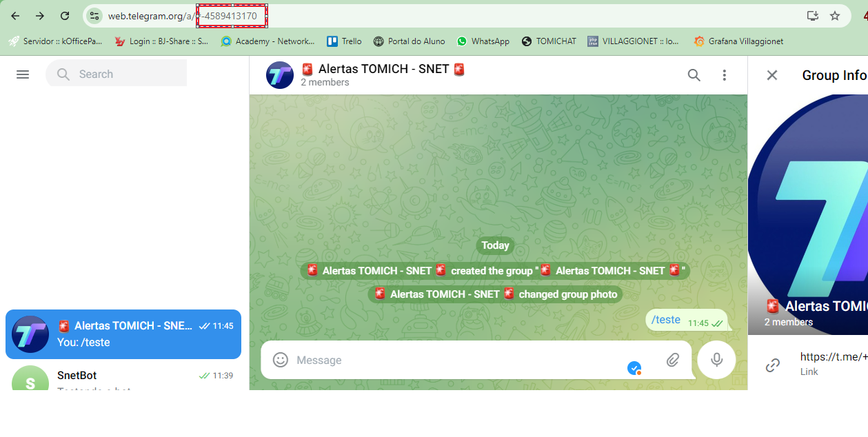This screenshot has height=437, width=868.
Task: Click the group invite link t.me
Action: click(x=834, y=356)
